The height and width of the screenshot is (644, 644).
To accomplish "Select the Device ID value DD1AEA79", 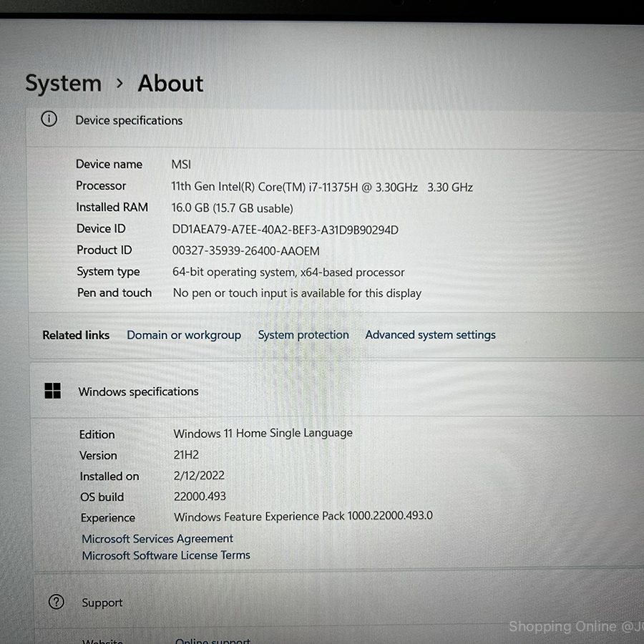I will click(x=285, y=230).
